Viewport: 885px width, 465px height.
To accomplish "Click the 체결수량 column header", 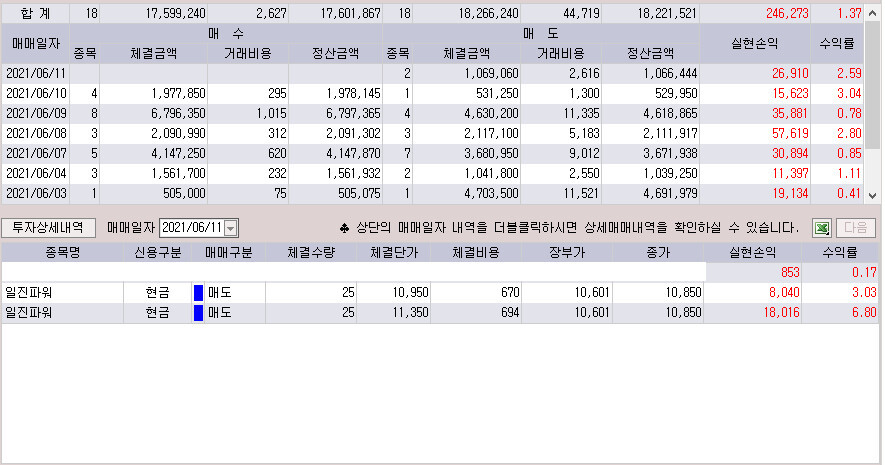I will tap(311, 253).
